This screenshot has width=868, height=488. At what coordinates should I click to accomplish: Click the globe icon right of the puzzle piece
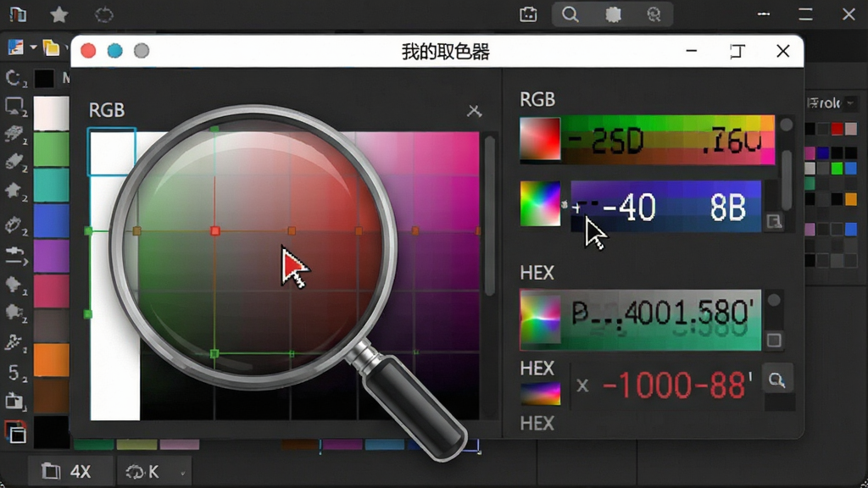click(654, 14)
